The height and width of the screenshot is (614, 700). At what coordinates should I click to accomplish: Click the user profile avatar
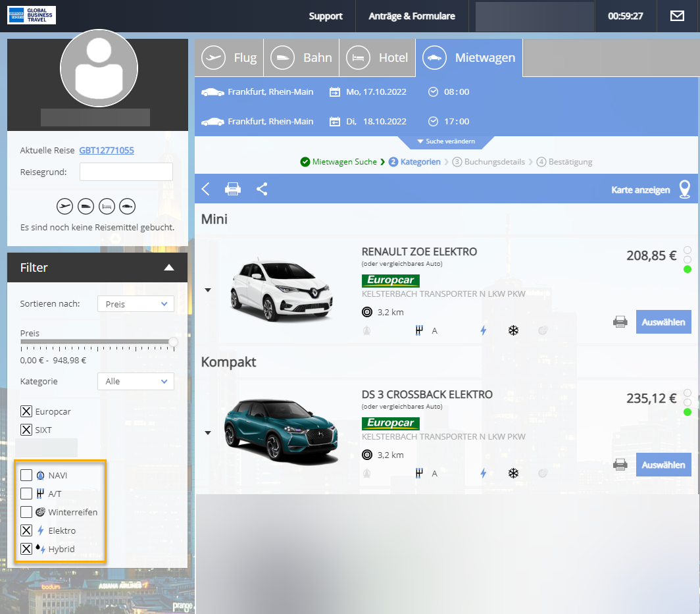point(99,68)
